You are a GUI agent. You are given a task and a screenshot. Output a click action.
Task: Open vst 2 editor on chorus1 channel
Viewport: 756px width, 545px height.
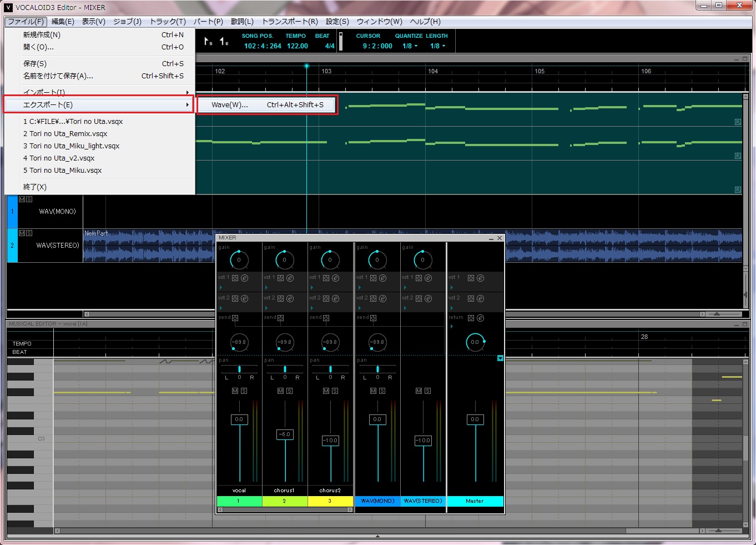click(290, 298)
